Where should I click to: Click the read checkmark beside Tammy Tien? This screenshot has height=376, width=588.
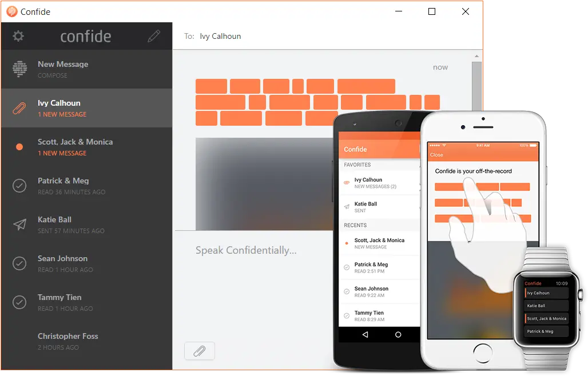point(19,302)
